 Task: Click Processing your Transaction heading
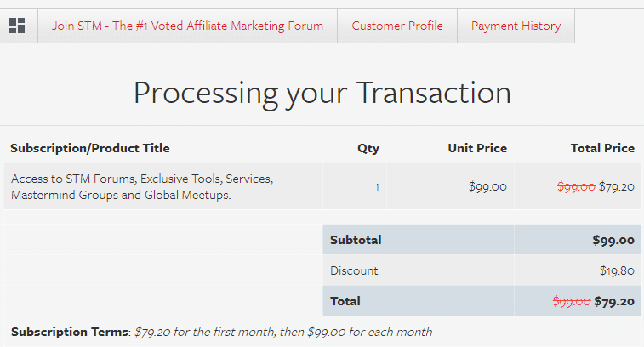point(322,92)
